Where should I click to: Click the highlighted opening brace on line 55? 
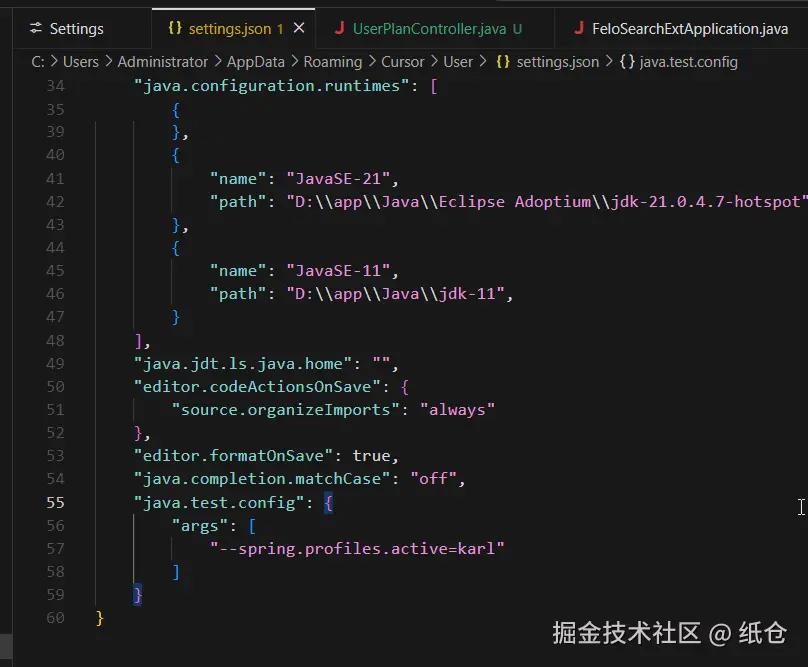(329, 503)
